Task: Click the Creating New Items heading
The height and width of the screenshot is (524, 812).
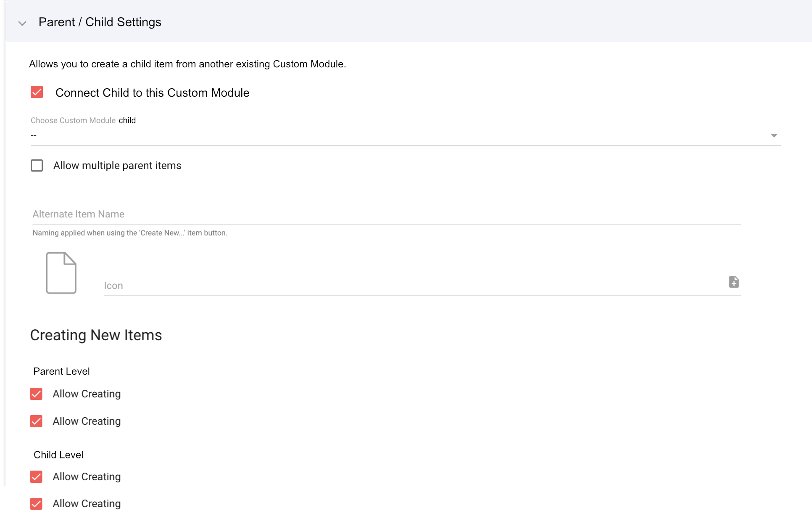Action: coord(96,335)
